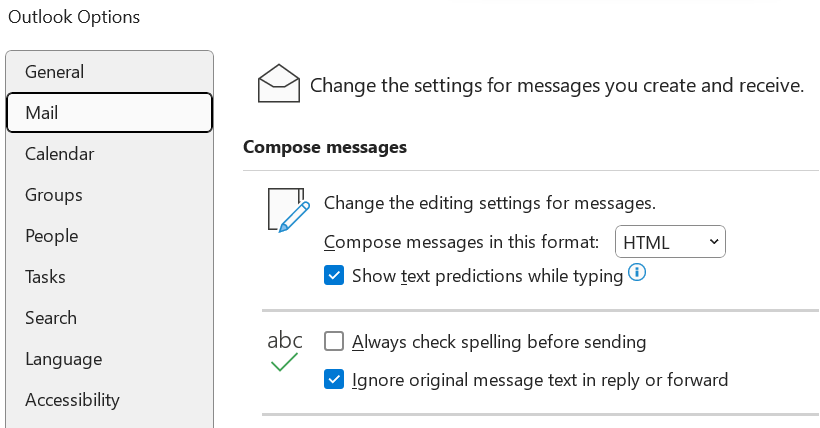Disable Show text predictions while typing

point(334,276)
